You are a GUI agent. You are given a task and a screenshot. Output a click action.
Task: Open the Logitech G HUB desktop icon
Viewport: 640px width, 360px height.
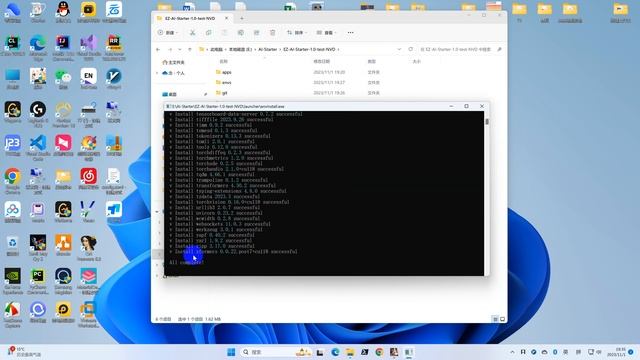[38, 114]
